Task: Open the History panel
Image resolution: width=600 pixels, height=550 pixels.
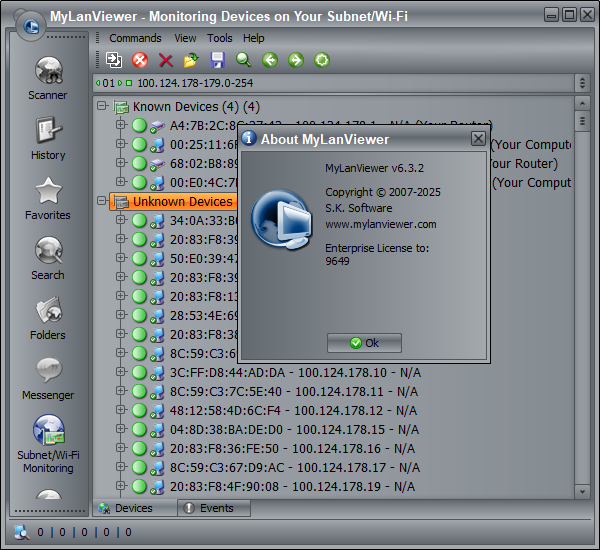Action: tap(48, 139)
